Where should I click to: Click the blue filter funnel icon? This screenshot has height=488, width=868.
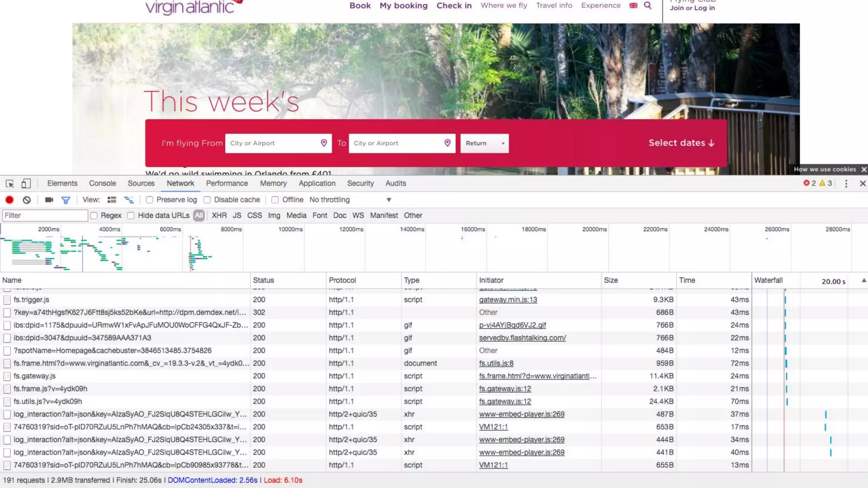66,200
